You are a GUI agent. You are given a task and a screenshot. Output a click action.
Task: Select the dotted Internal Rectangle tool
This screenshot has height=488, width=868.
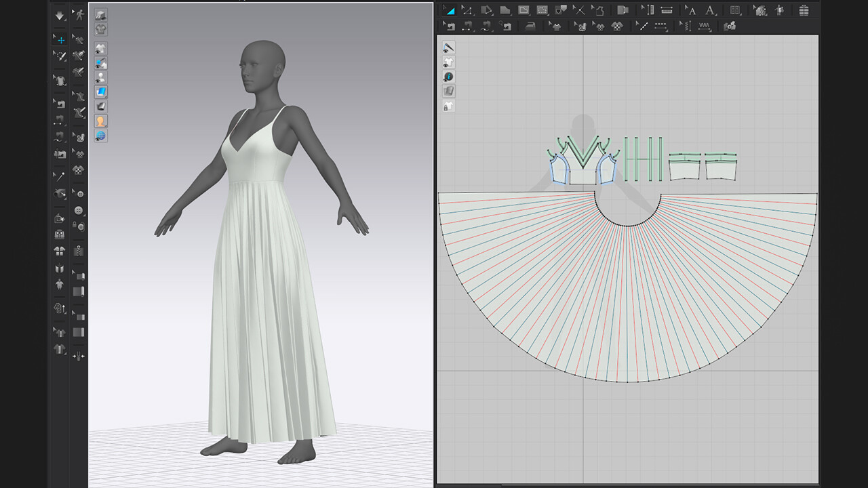pyautogui.click(x=542, y=10)
